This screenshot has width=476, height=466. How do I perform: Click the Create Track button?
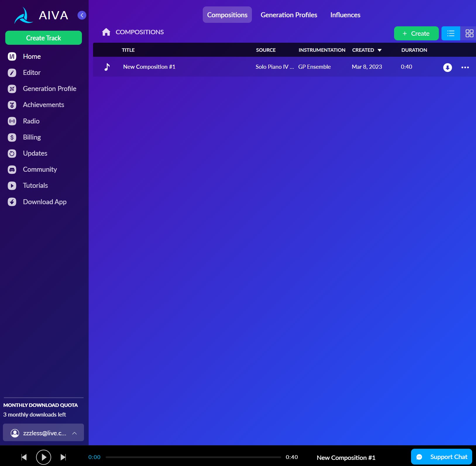(x=44, y=38)
